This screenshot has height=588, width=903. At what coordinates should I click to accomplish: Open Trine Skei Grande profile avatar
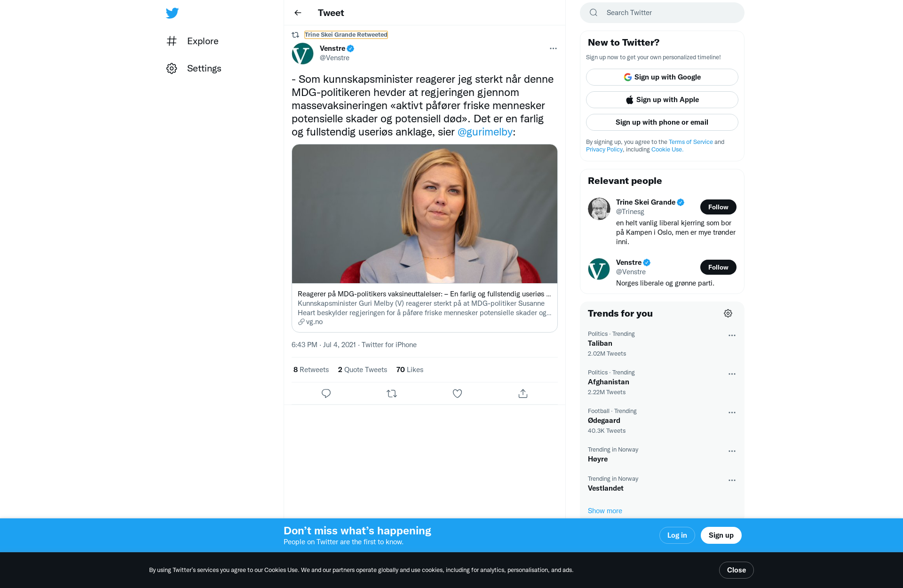coord(599,209)
